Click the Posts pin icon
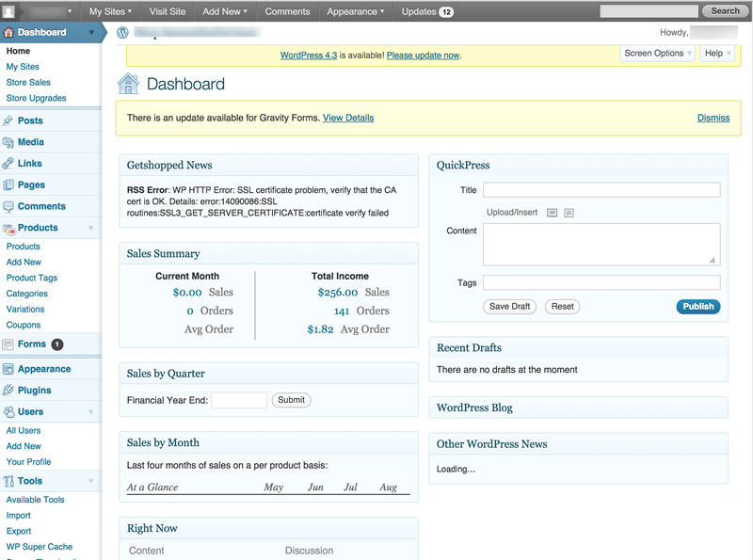The width and height of the screenshot is (753, 560). pos(8,120)
